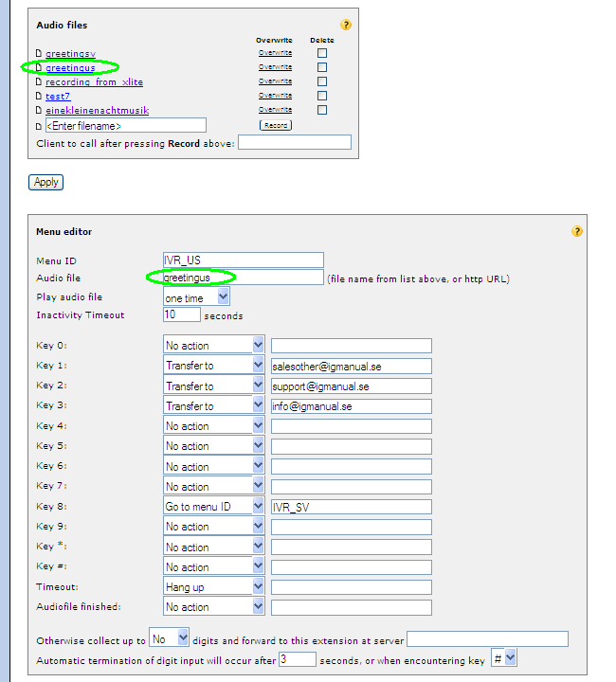616x682 pixels.
Task: Click file icon beside greetingsv
Action: [x=39, y=54]
